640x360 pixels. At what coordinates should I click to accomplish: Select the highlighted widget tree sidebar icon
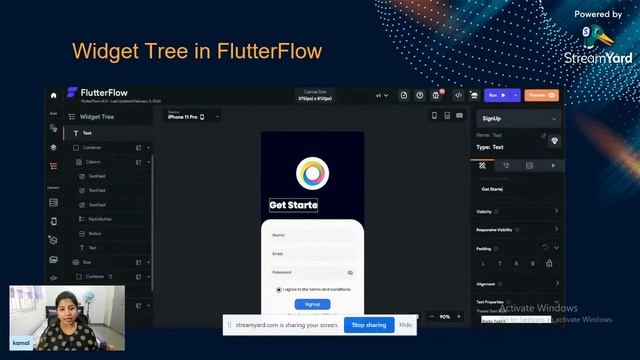(x=53, y=166)
